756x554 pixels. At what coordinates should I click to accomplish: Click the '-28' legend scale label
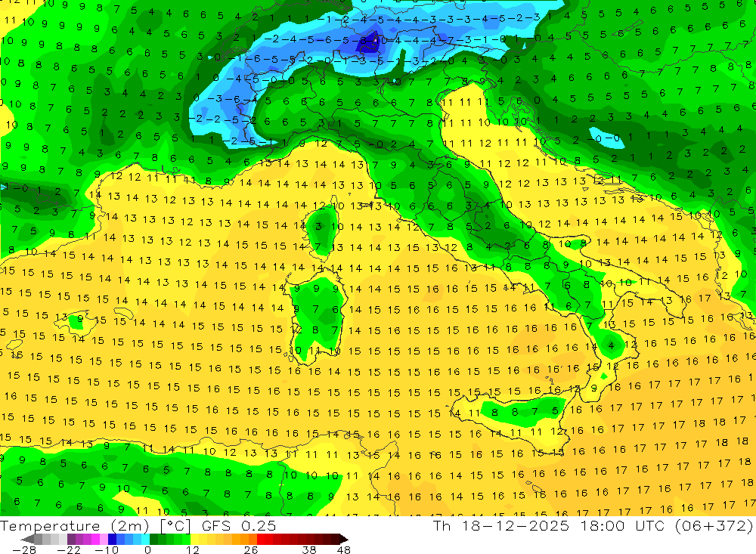click(24, 549)
